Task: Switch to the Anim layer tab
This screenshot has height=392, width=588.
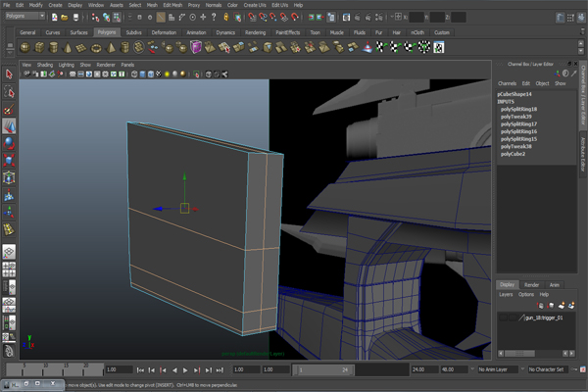Action: click(x=555, y=285)
